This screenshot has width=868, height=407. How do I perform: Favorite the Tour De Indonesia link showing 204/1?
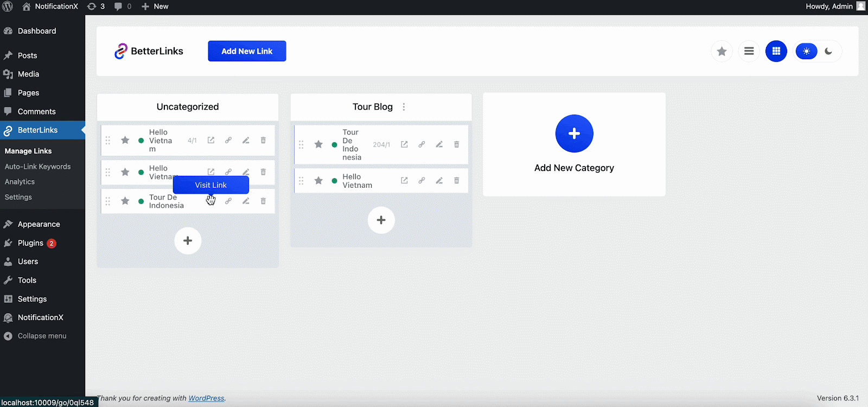(x=318, y=144)
